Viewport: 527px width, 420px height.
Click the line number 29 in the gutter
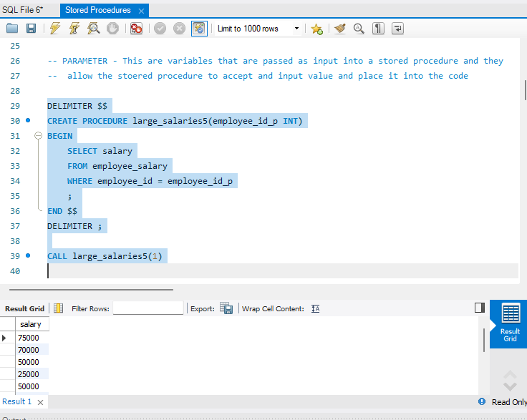coord(15,106)
